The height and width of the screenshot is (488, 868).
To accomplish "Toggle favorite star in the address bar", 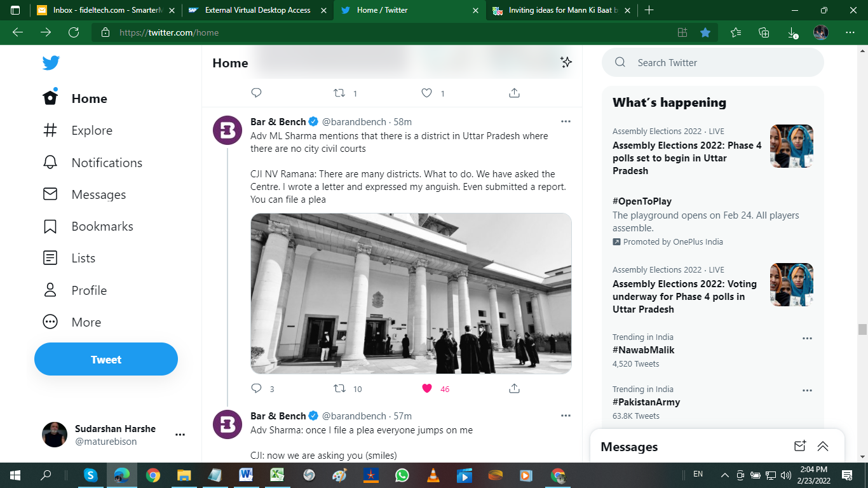I will pyautogui.click(x=705, y=32).
